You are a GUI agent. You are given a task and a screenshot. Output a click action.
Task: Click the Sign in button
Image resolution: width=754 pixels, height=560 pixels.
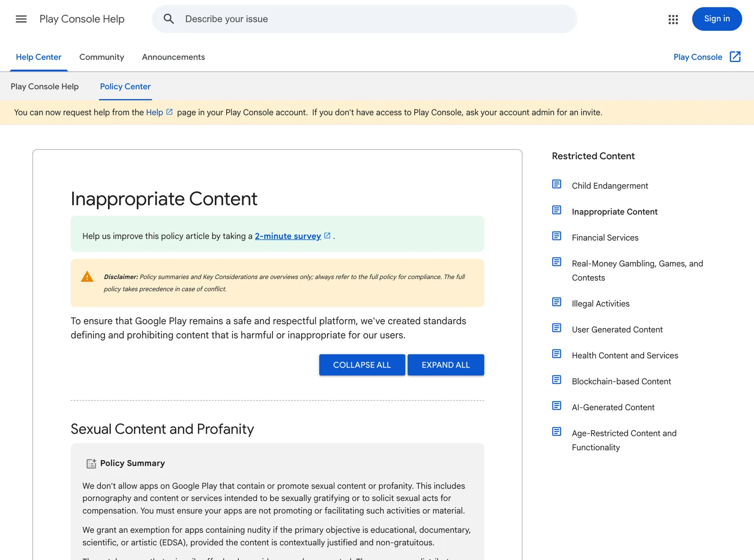717,19
